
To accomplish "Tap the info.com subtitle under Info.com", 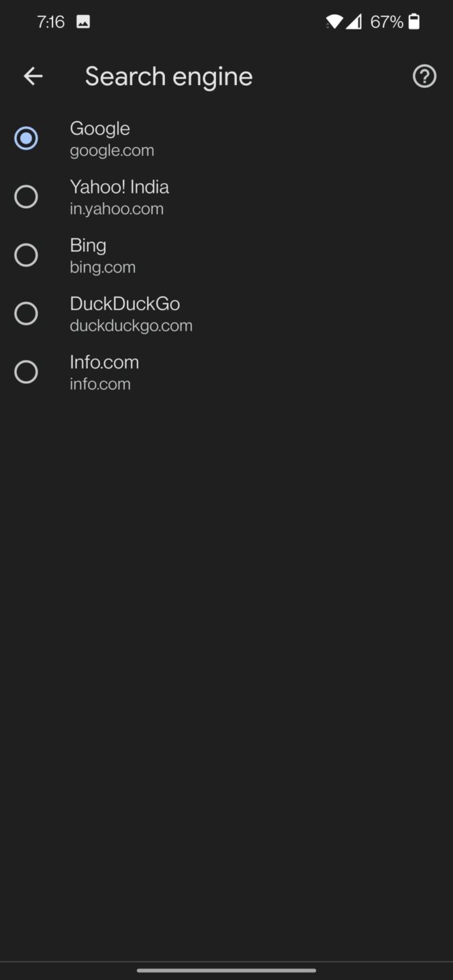I will pos(99,384).
